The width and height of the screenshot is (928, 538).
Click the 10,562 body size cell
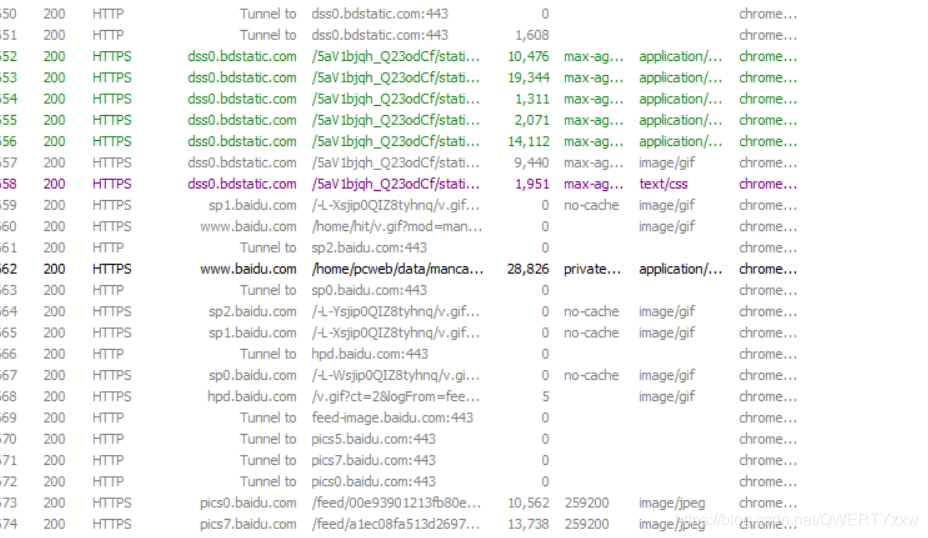(529, 504)
